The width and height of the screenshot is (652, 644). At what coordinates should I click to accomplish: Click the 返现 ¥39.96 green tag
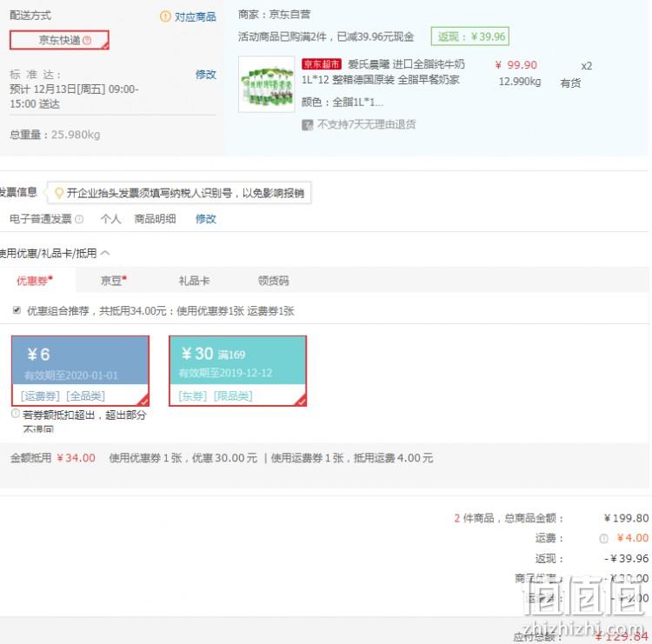click(x=469, y=37)
